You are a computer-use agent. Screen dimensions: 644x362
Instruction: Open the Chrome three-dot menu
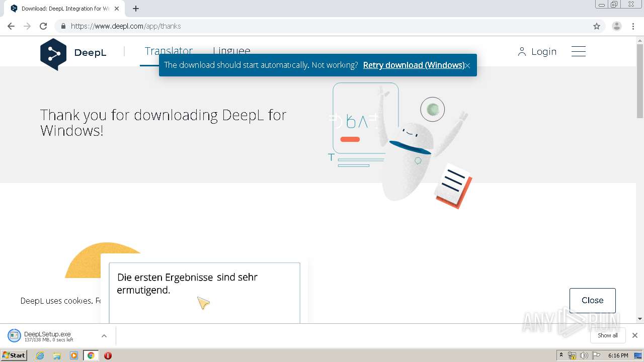(x=633, y=26)
